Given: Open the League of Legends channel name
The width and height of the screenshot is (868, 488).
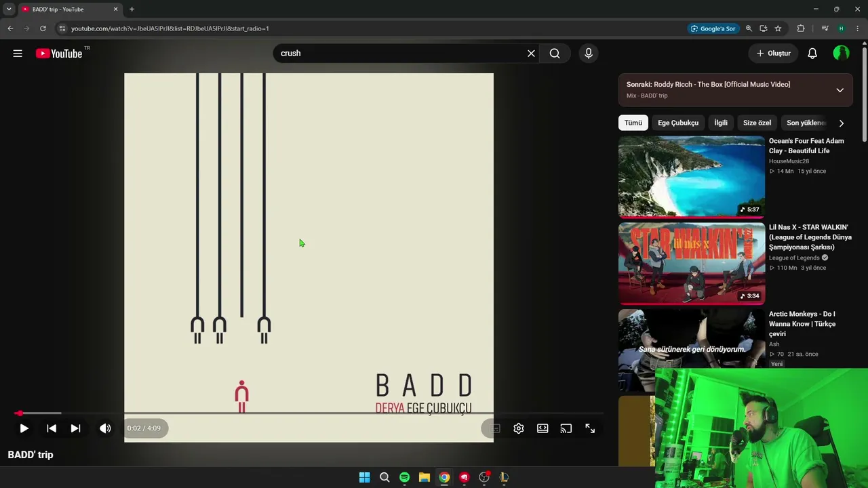Looking at the screenshot, I should point(794,258).
